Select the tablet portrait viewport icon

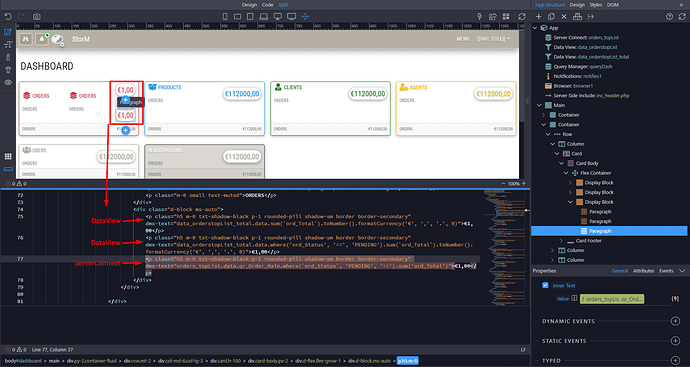tap(250, 16)
